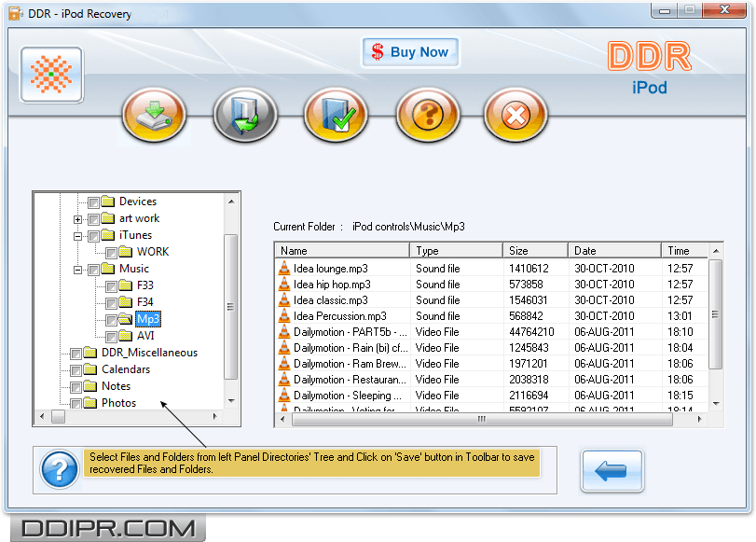Click the blue Back arrow button
Screen dimensions: 756x542
[612, 470]
